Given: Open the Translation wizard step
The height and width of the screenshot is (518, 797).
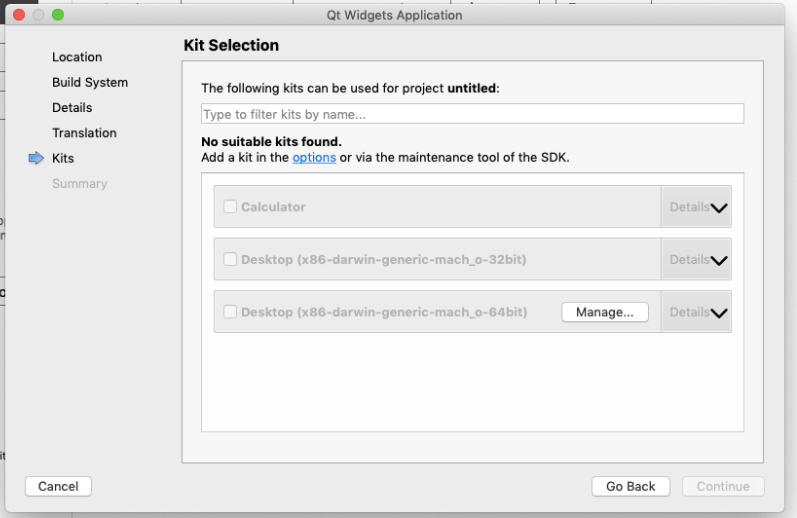Looking at the screenshot, I should click(84, 132).
